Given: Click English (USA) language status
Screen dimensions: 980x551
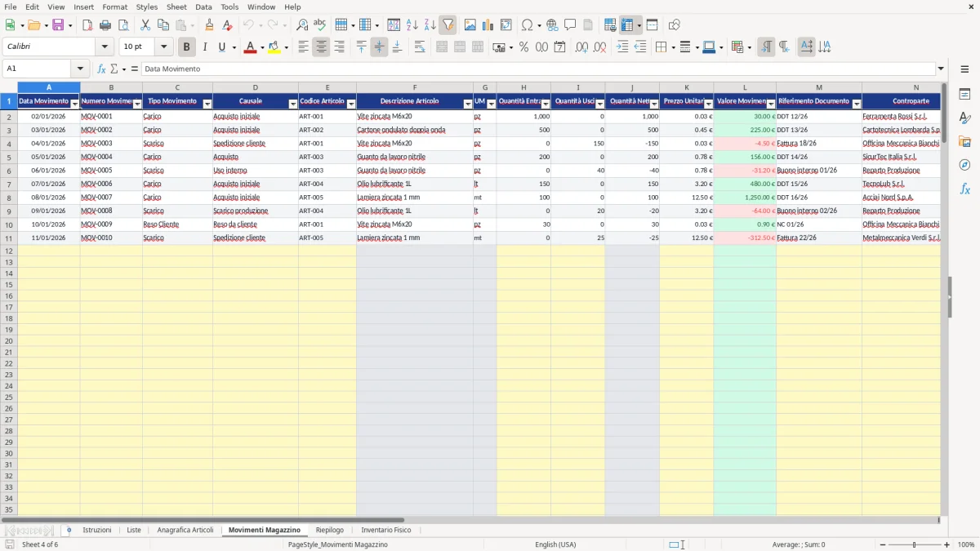Looking at the screenshot, I should tap(555, 544).
